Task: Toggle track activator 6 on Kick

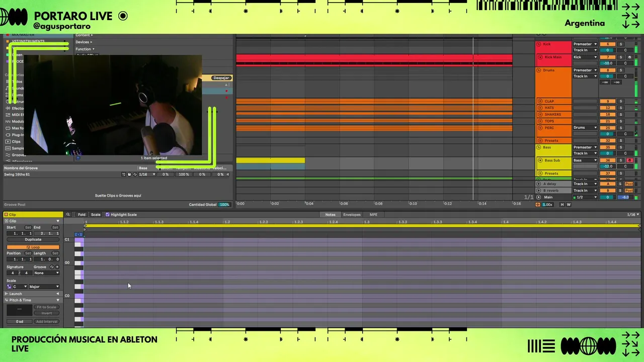Action: pos(607,44)
